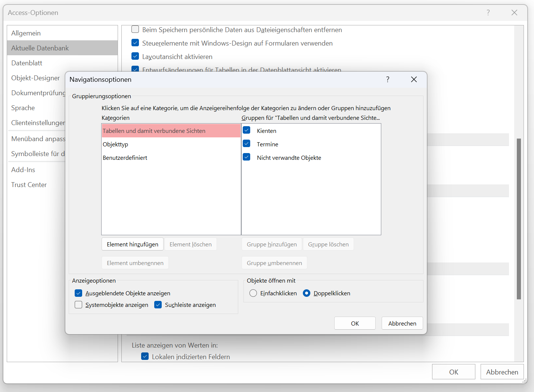Viewport: 534px width, 392px height.
Task: Open Objekt-Designer options page
Action: tap(36, 78)
